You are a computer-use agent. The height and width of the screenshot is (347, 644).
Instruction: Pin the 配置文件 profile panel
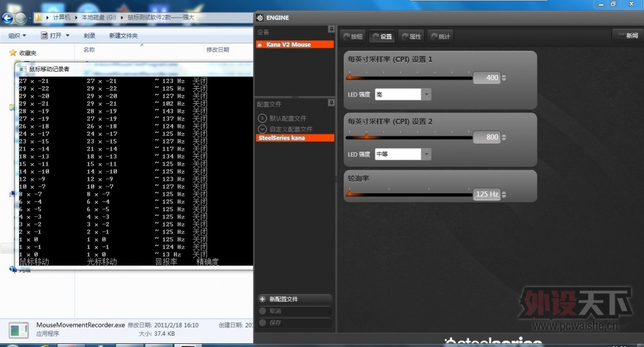tap(331, 102)
